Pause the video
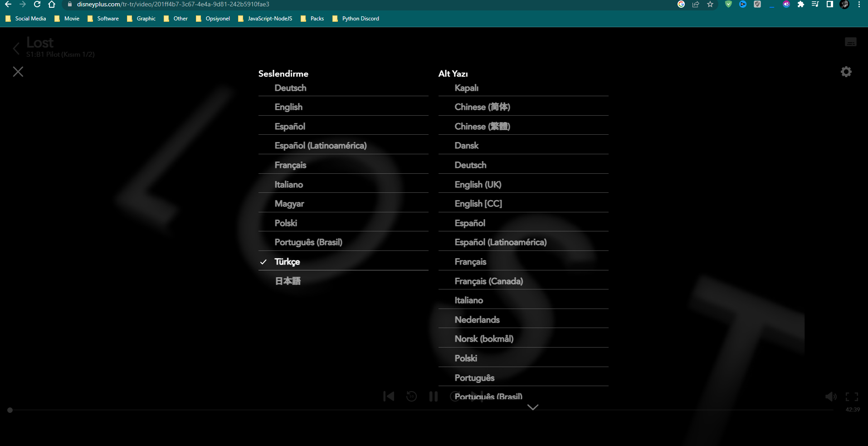Viewport: 868px width, 446px height. [434, 397]
